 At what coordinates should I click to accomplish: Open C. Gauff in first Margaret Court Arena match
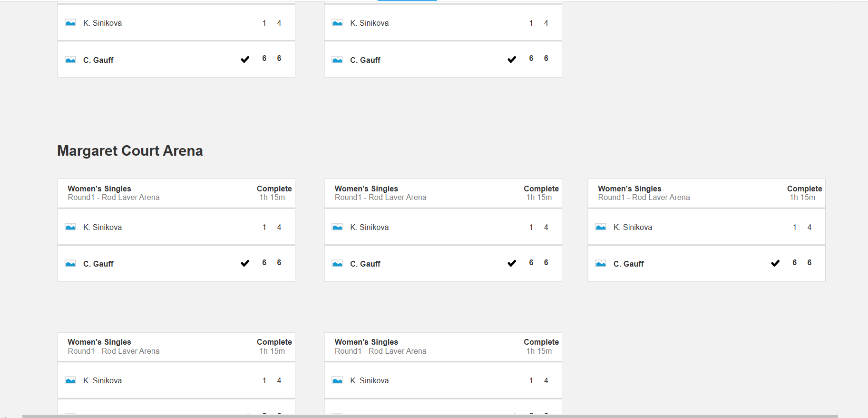coord(98,264)
